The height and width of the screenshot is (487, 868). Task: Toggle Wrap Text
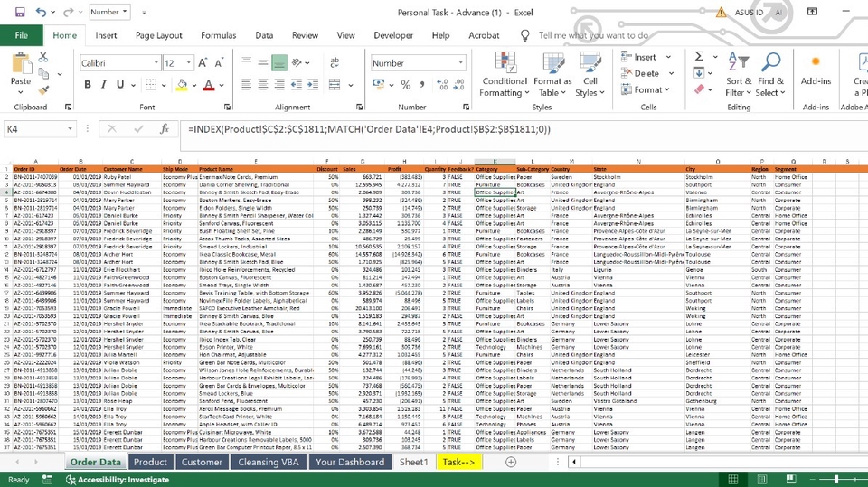point(335,62)
